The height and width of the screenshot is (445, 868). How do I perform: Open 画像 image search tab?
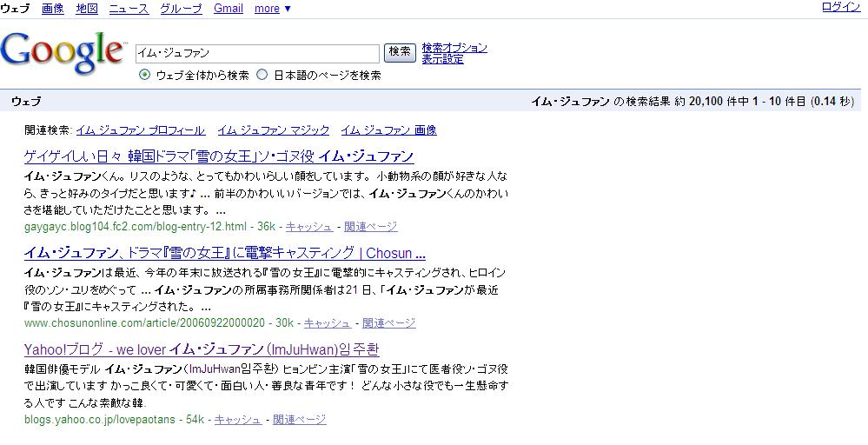coord(53,9)
